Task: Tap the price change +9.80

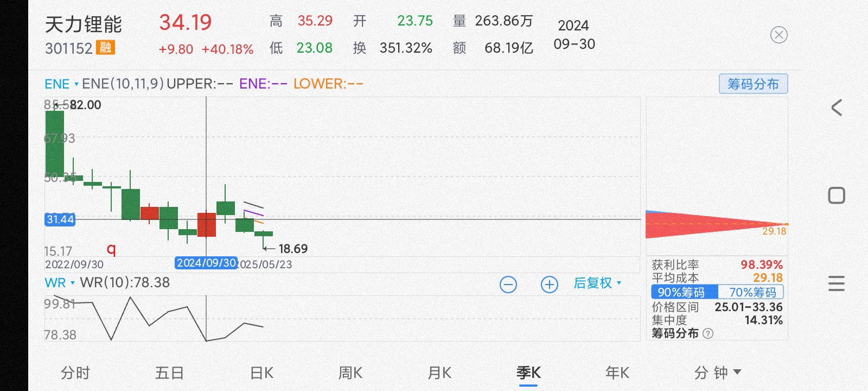Action: [176, 49]
